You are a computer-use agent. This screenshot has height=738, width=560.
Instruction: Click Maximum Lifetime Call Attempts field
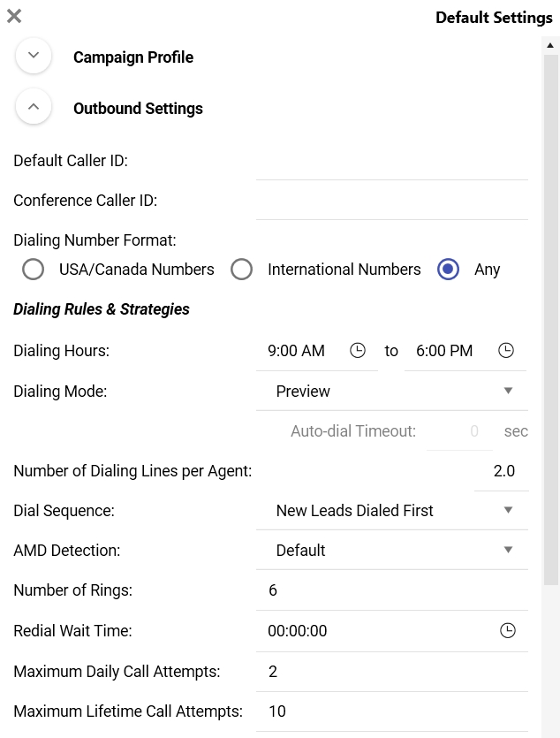391,711
